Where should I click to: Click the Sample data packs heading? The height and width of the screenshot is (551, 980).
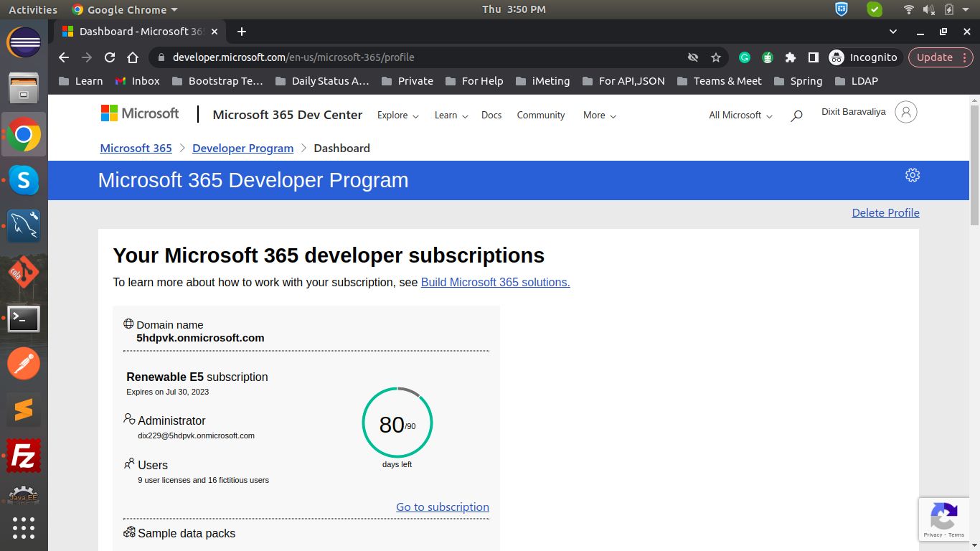[187, 533]
